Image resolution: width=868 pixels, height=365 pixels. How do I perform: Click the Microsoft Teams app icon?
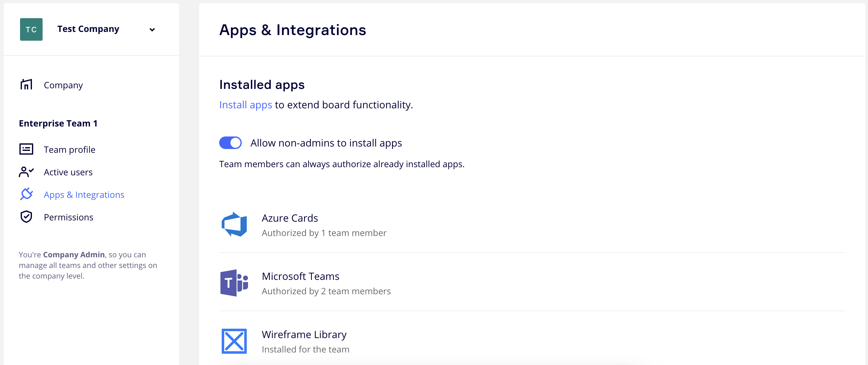(234, 283)
